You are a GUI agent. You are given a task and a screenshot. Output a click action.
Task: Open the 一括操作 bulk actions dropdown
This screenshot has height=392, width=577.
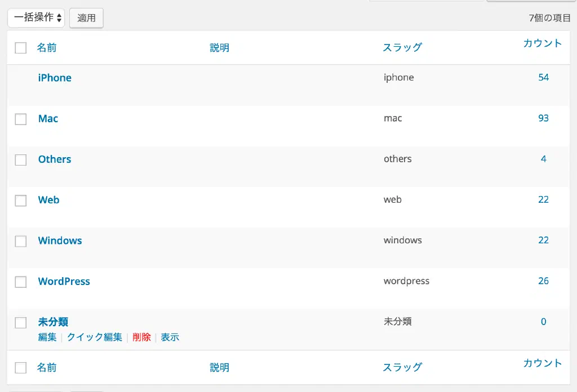click(x=36, y=17)
